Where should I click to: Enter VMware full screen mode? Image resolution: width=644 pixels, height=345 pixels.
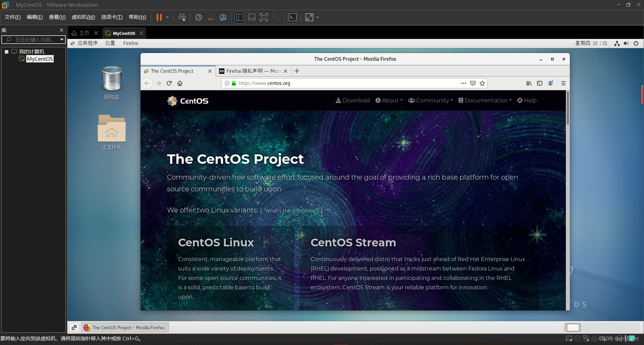tap(264, 17)
